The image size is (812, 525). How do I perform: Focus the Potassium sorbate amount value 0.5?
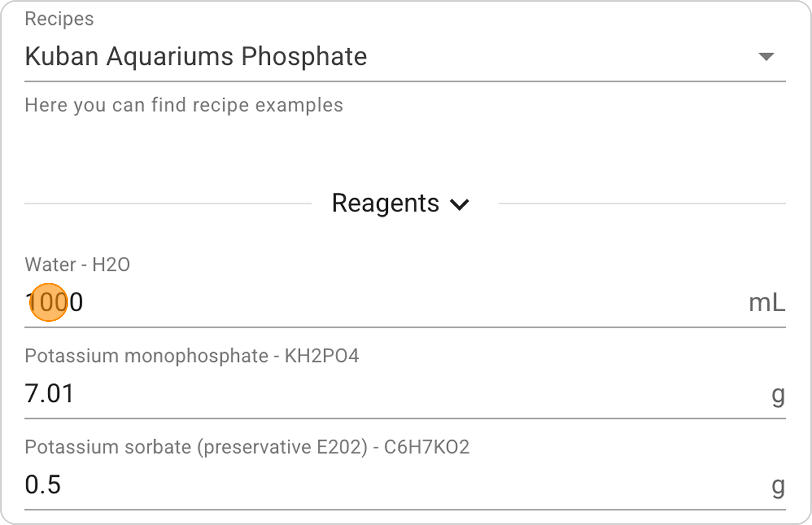click(43, 484)
